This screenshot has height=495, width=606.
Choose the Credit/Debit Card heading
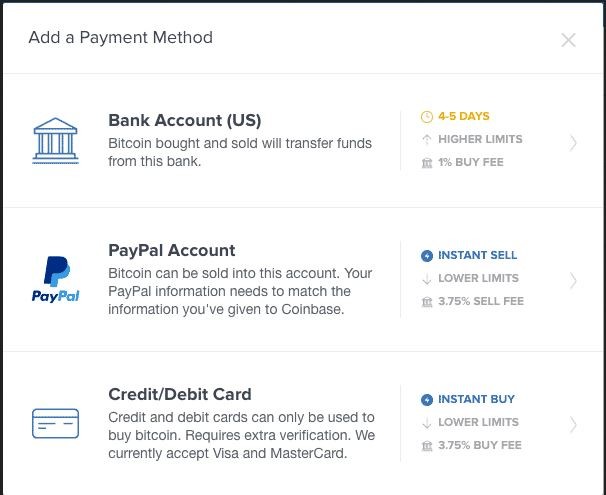pyautogui.click(x=180, y=395)
